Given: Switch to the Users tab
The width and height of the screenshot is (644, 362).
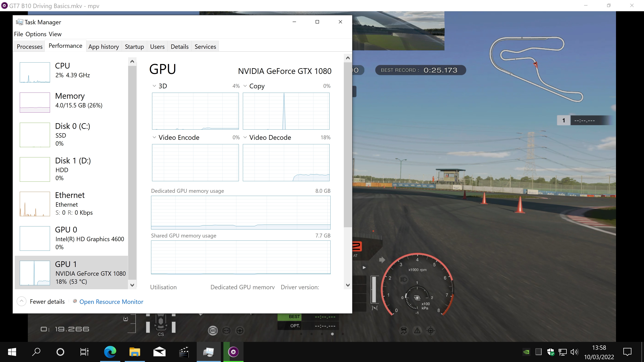Looking at the screenshot, I should pyautogui.click(x=157, y=46).
